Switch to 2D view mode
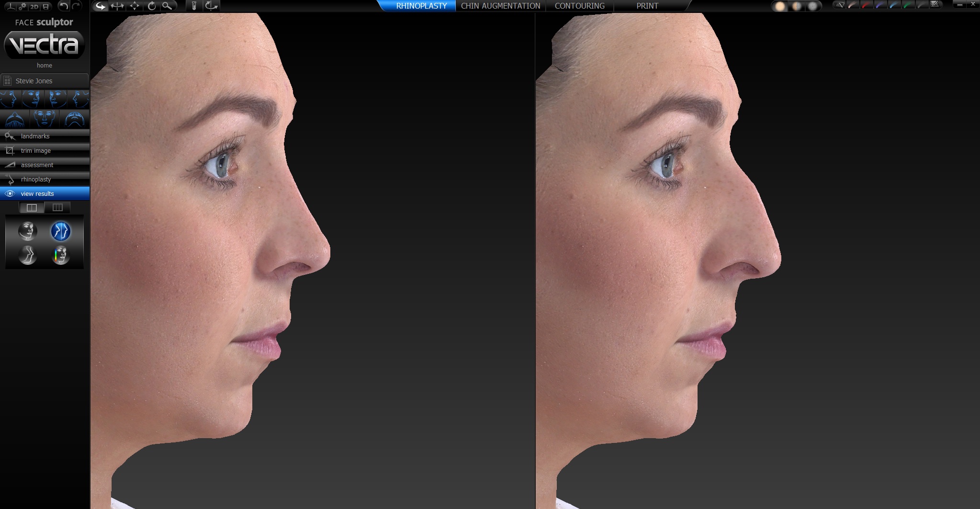The image size is (980, 509). 34,7
